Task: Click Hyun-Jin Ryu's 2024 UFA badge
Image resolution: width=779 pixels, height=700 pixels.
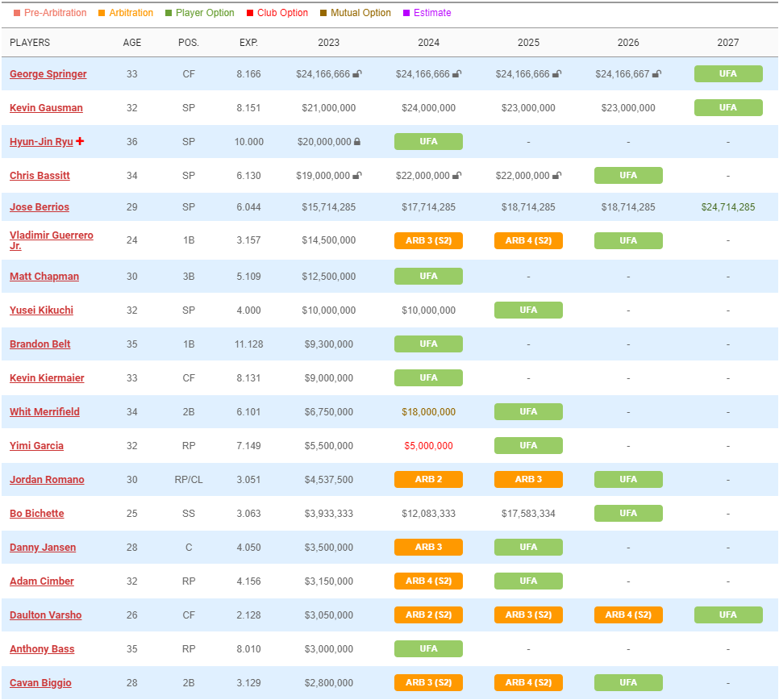Action: (x=428, y=142)
